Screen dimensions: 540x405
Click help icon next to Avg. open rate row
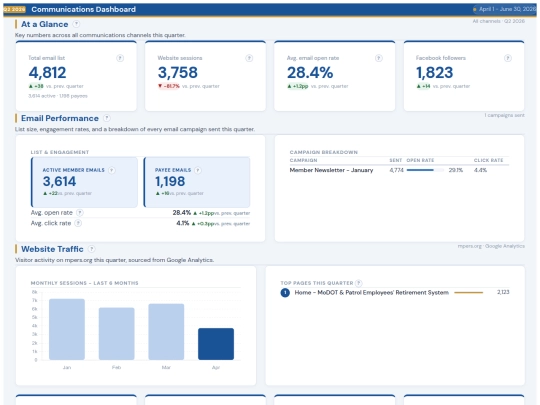[x=80, y=212]
